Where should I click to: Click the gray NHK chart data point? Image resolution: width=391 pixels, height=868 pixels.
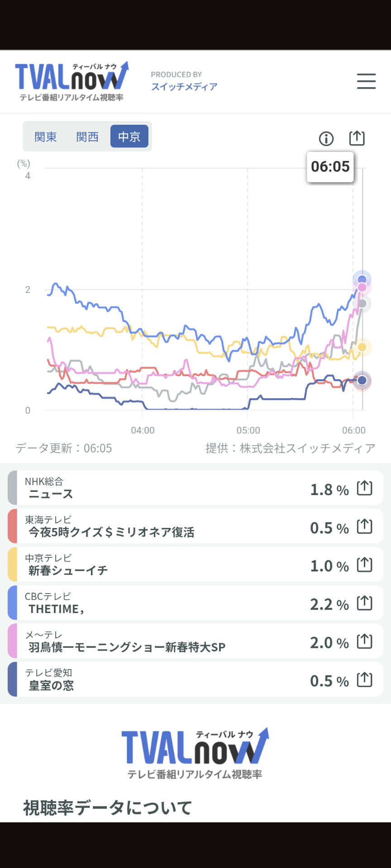(362, 303)
